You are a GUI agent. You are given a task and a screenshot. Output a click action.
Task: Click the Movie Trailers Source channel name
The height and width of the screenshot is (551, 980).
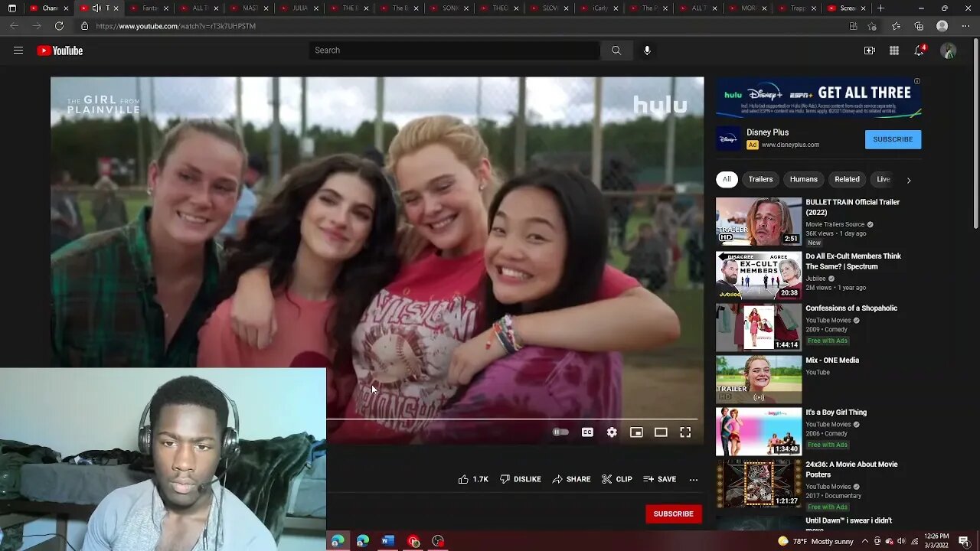835,224
